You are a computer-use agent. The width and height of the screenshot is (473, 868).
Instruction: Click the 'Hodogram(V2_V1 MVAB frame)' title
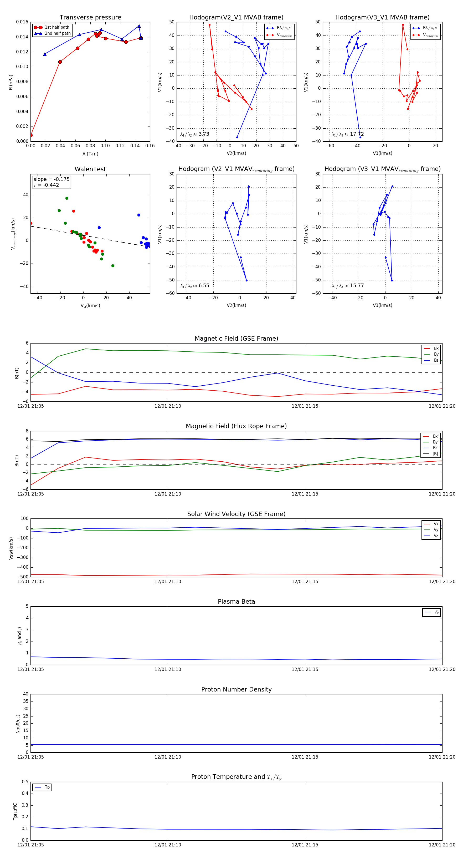pos(236,18)
